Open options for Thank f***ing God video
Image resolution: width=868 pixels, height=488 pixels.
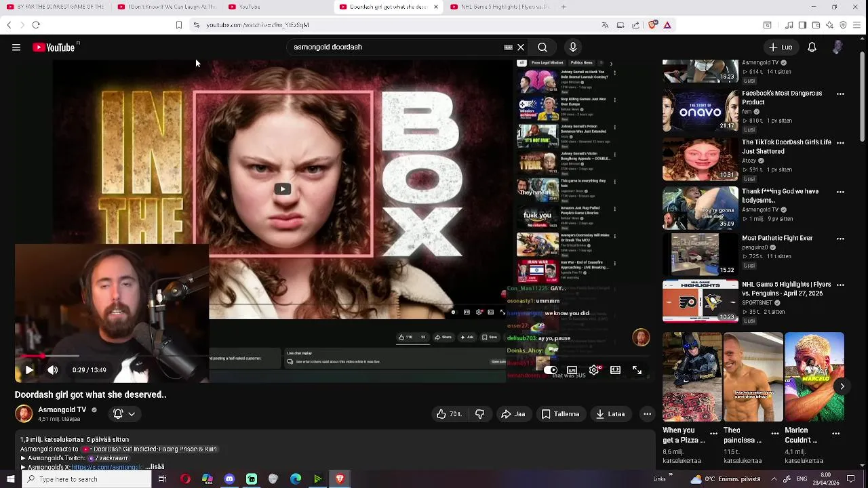(841, 192)
